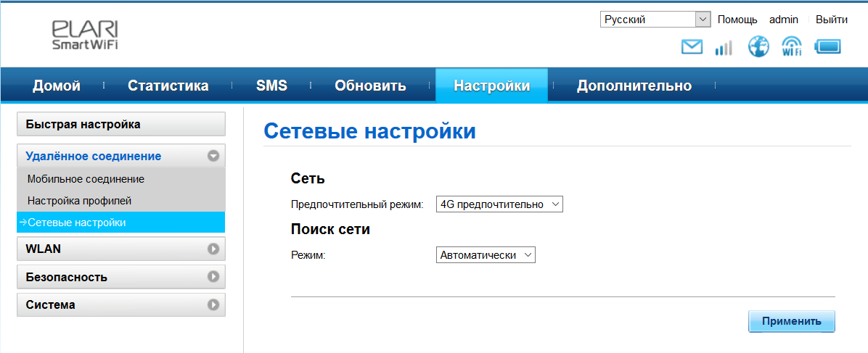Collapse the Удалённое соединение section

pyautogui.click(x=213, y=156)
